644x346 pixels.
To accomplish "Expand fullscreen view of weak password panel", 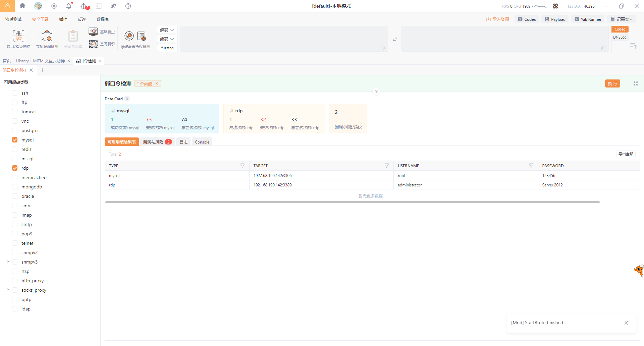I will pyautogui.click(x=635, y=83).
